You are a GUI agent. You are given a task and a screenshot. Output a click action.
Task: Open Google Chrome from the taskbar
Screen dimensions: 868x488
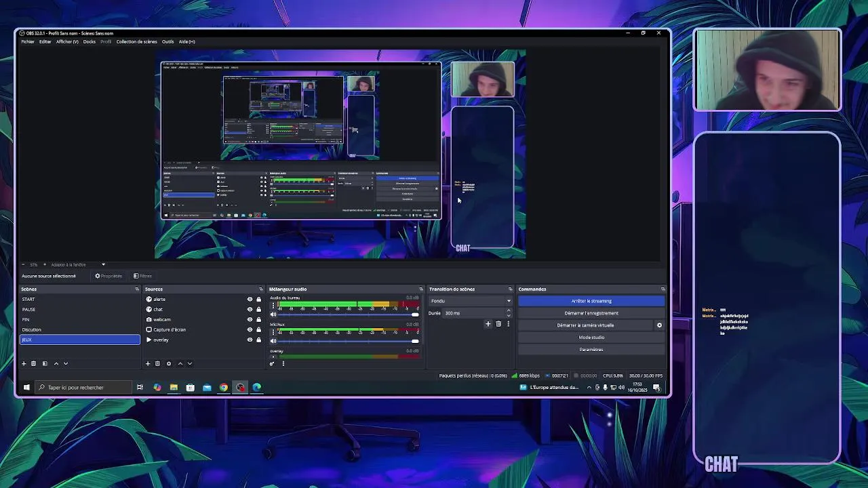[224, 388]
